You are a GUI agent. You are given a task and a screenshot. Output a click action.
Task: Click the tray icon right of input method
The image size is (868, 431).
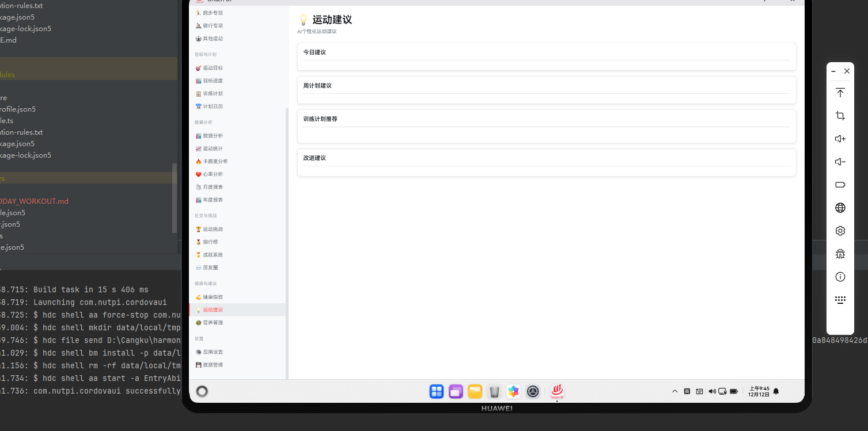coord(699,391)
